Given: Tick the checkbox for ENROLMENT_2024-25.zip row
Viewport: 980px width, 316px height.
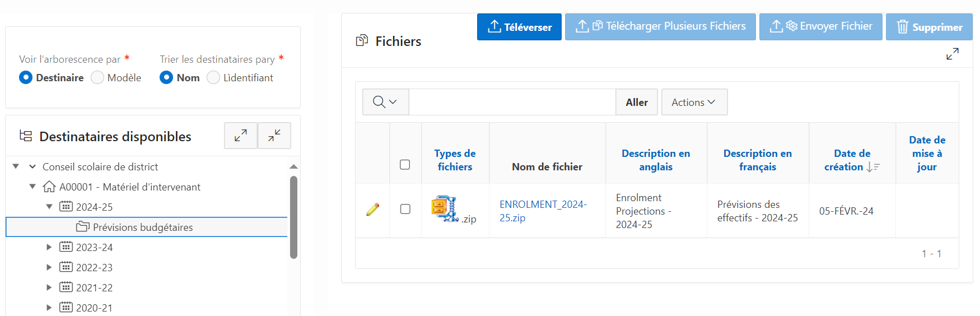Looking at the screenshot, I should [405, 209].
